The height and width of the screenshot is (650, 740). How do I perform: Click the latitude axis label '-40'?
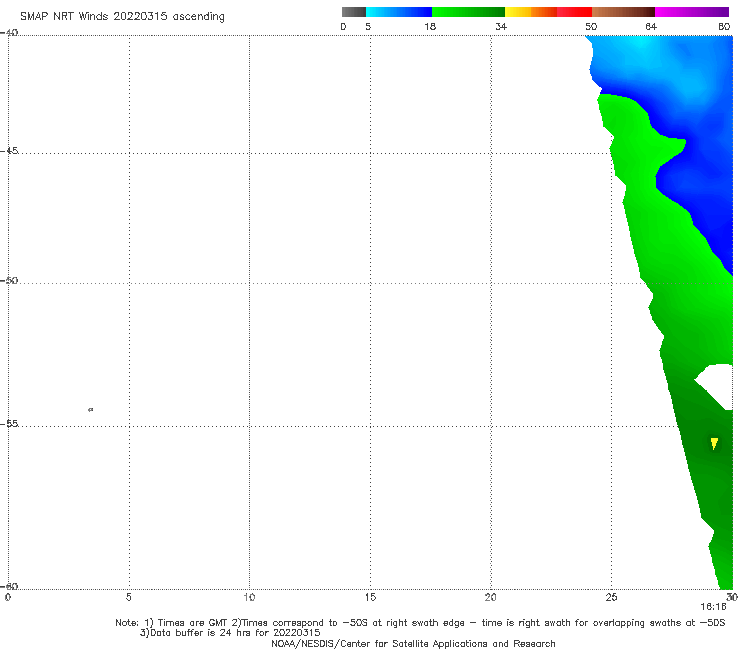coord(9,33)
